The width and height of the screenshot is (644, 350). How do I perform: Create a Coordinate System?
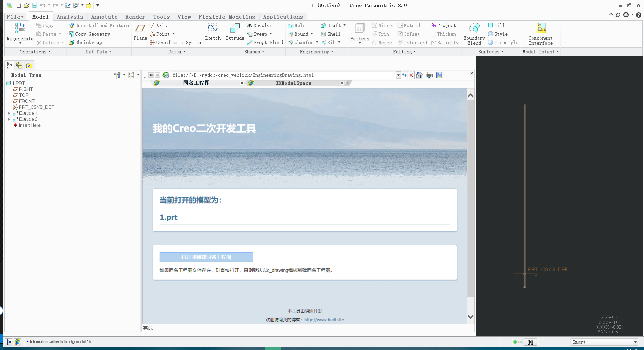(176, 42)
